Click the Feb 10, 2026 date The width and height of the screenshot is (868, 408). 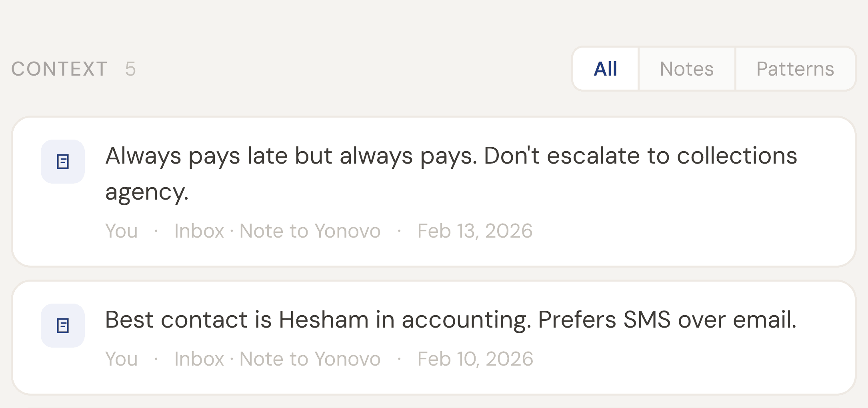[475, 359]
